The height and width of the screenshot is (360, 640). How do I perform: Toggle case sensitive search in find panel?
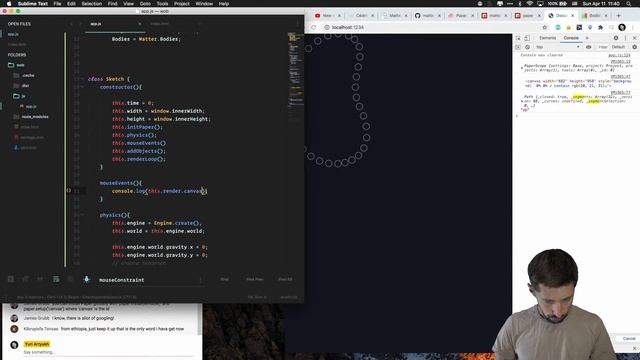click(25, 279)
